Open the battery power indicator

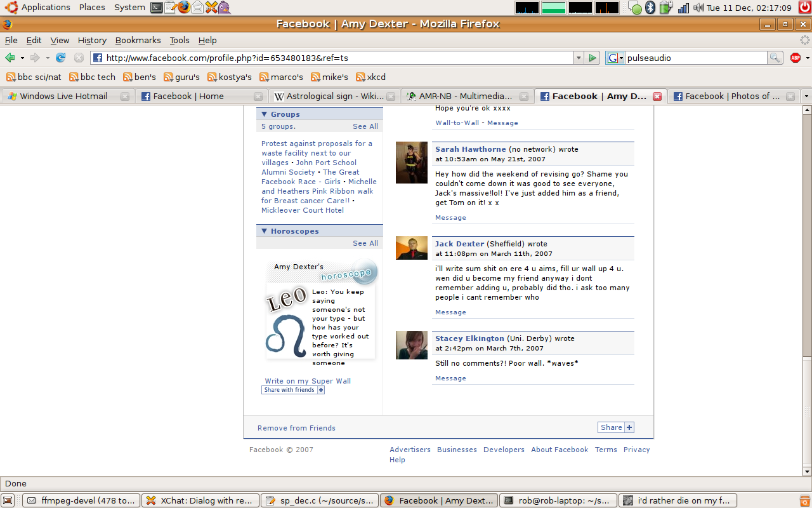[x=665, y=8]
